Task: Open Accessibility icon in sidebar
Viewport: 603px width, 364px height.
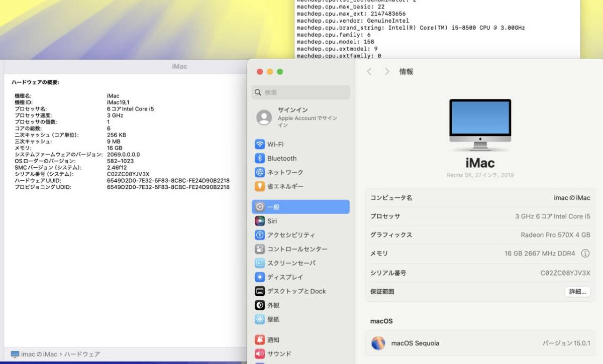Action: (260, 235)
